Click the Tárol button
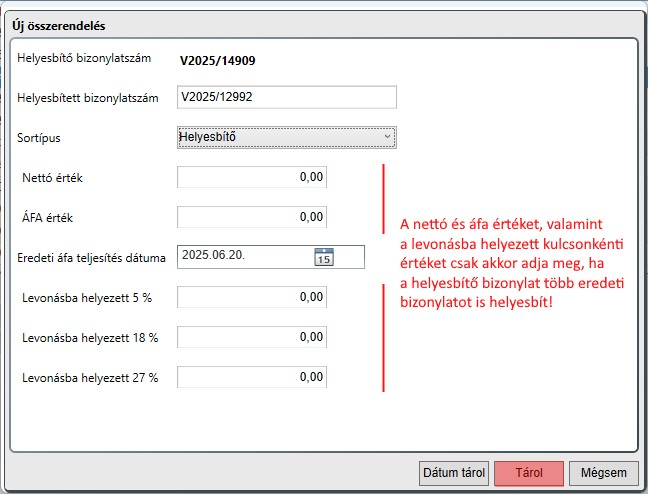Image resolution: width=648 pixels, height=494 pixels. click(x=529, y=473)
